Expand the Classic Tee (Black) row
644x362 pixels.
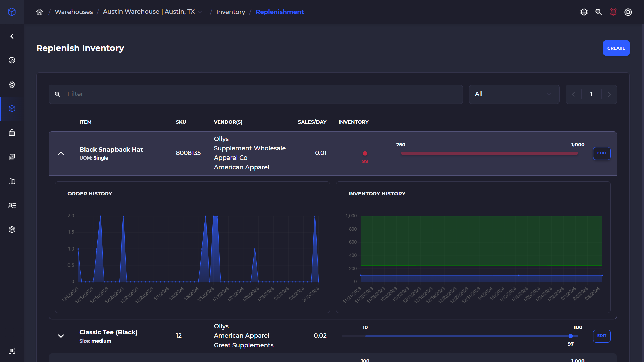pos(61,336)
